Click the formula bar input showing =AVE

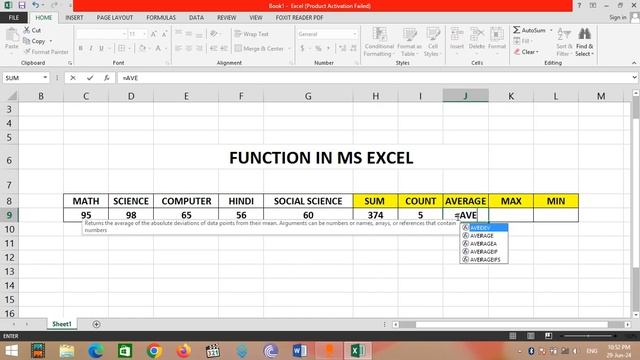point(374,78)
